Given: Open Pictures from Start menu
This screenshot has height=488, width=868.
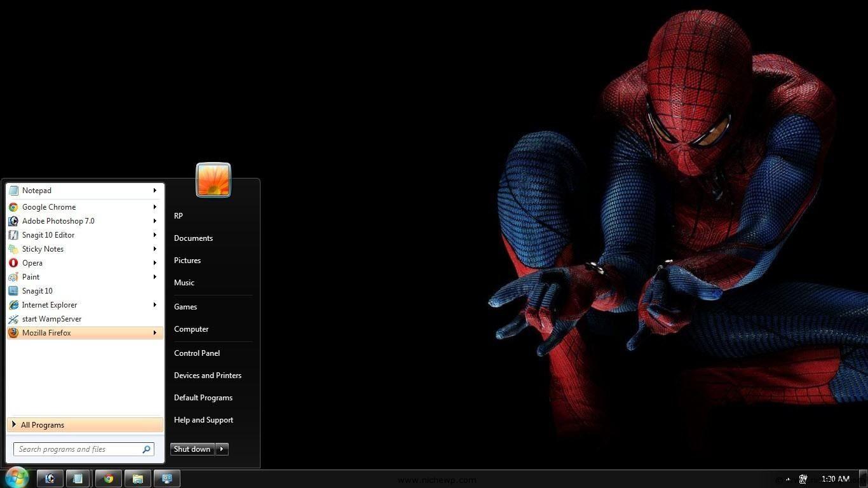Looking at the screenshot, I should point(187,261).
